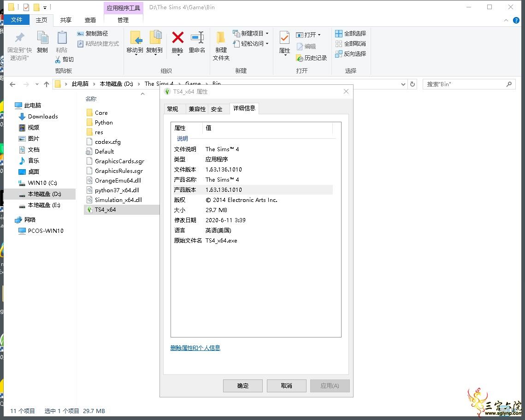Click the red Delete (删除) icon

click(177, 37)
